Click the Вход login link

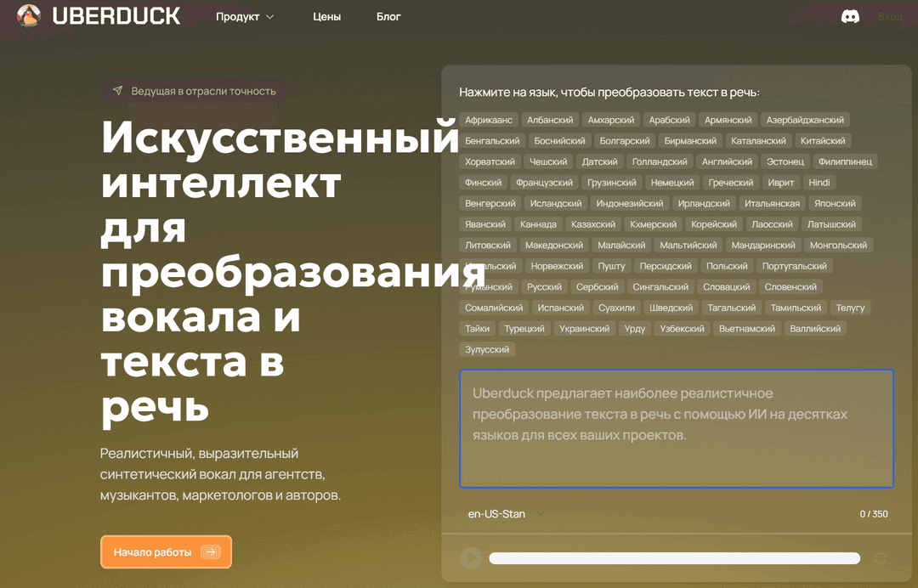pos(890,16)
